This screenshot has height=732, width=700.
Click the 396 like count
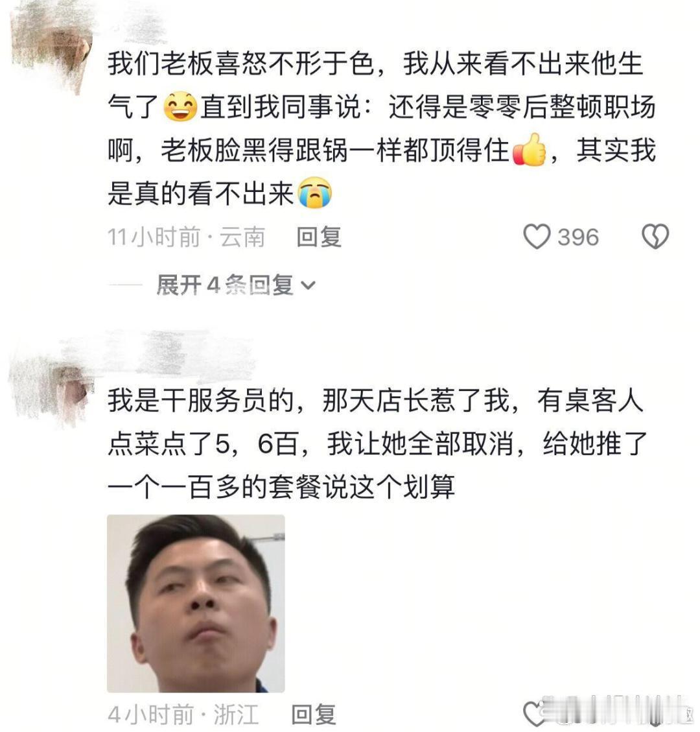click(x=578, y=237)
